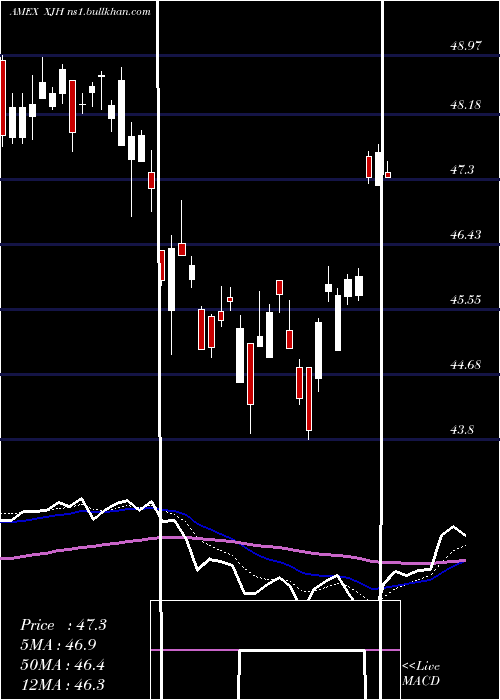Click the AMEX XJH ticker title
Viewport: 500px width, 700px height.
click(80, 12)
